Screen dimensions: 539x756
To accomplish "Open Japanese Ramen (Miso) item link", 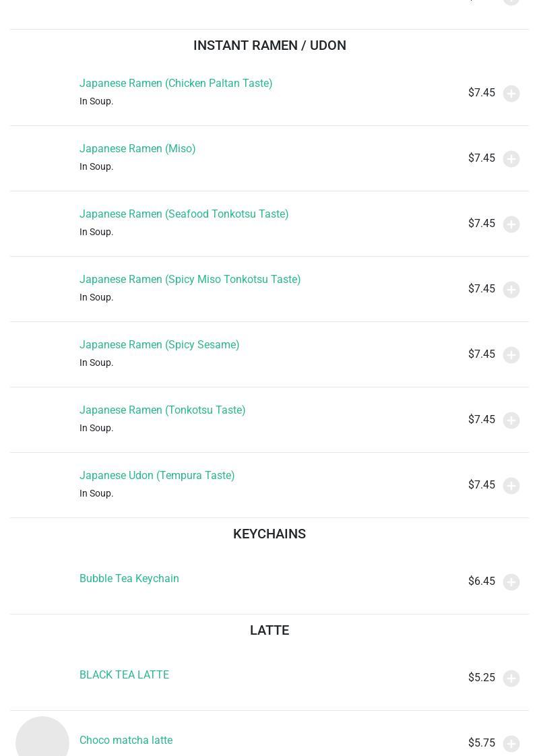I will (x=137, y=148).
